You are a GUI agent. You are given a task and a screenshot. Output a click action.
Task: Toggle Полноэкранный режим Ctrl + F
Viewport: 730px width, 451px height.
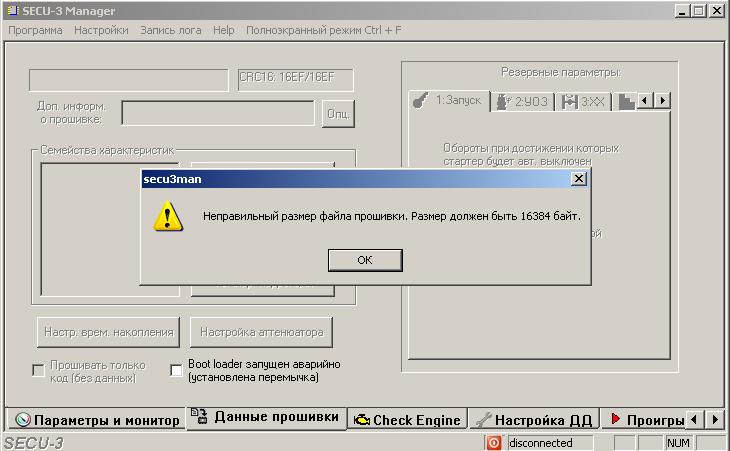(323, 30)
